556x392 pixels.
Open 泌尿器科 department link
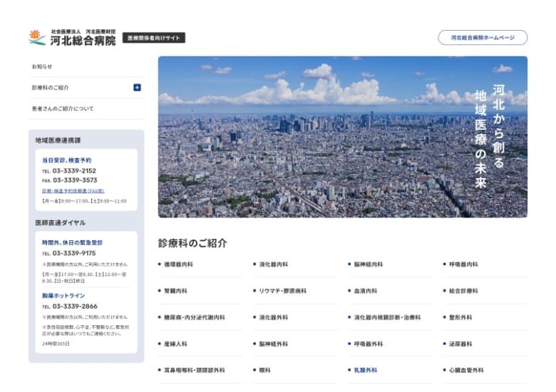(460, 344)
